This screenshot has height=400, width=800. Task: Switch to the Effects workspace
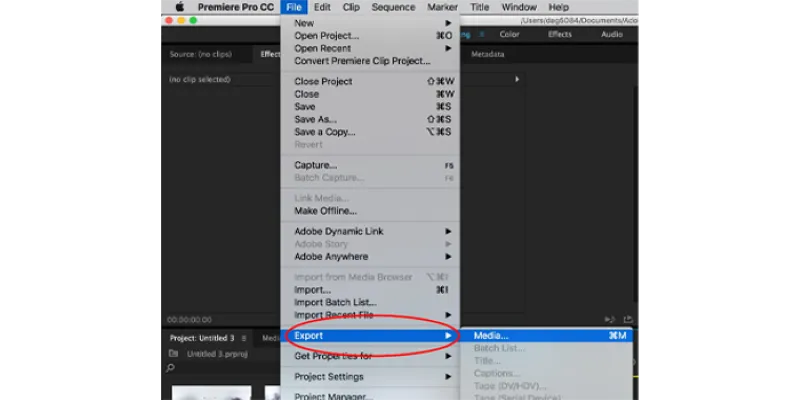pos(560,34)
